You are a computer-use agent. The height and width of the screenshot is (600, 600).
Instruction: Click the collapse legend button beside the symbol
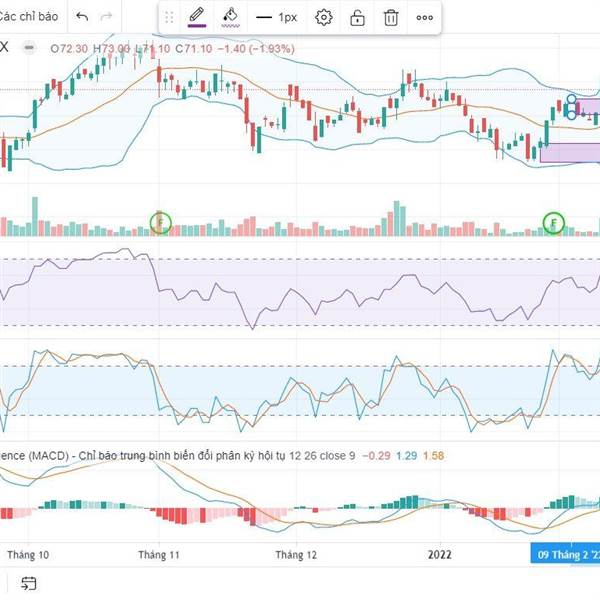tap(29, 48)
